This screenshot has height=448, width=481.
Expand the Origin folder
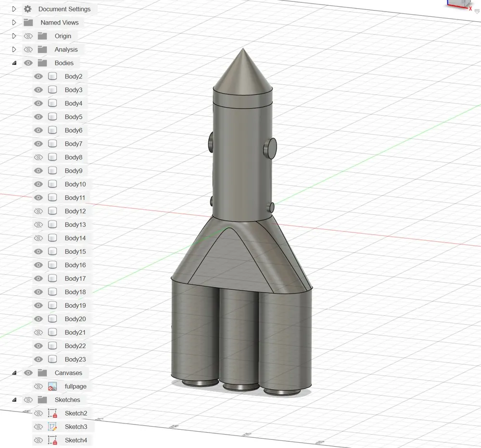(x=14, y=36)
